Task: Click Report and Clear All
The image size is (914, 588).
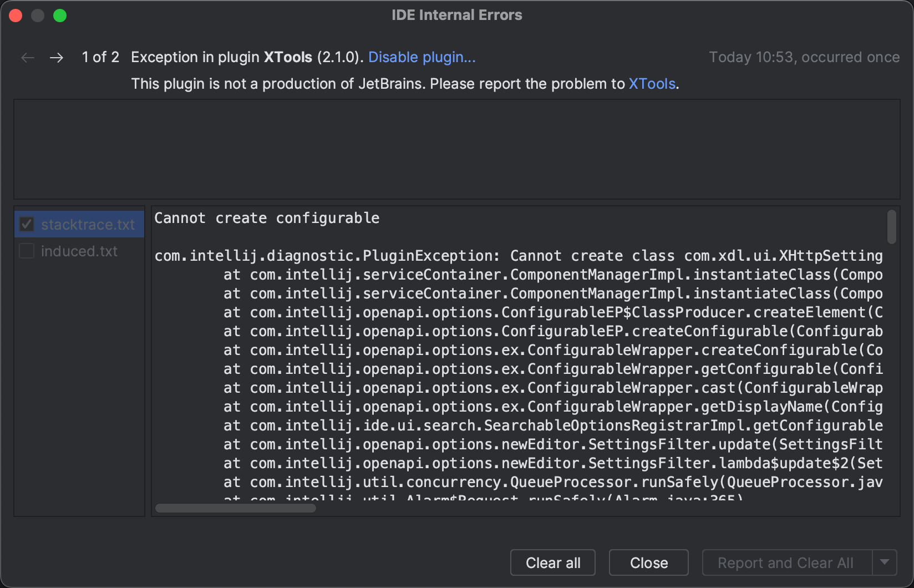Action: pyautogui.click(x=785, y=562)
